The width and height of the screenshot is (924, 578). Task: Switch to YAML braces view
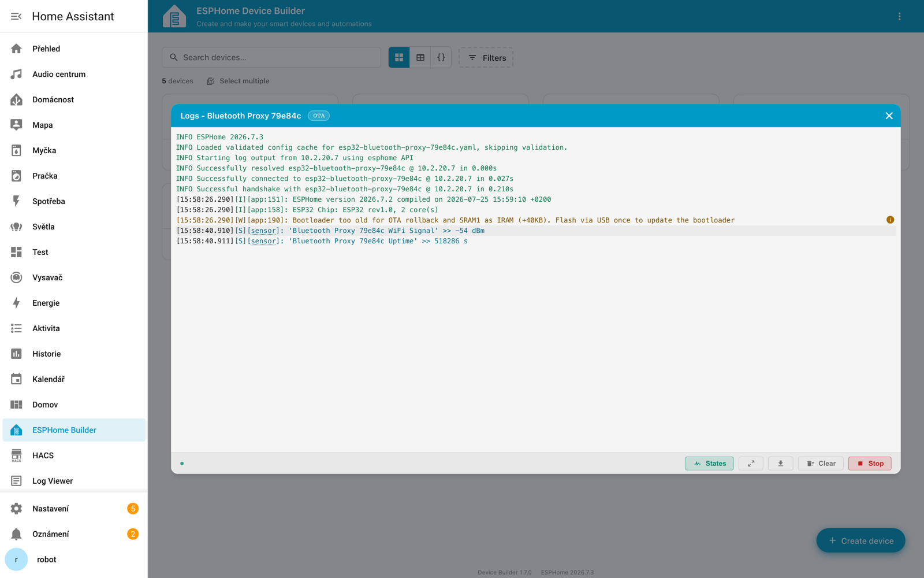coord(441,57)
